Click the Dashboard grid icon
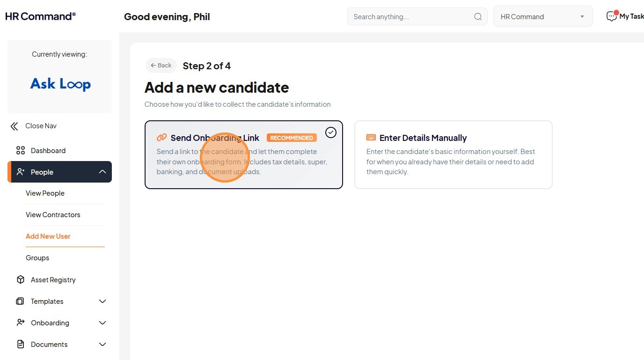The width and height of the screenshot is (644, 360). 21,151
